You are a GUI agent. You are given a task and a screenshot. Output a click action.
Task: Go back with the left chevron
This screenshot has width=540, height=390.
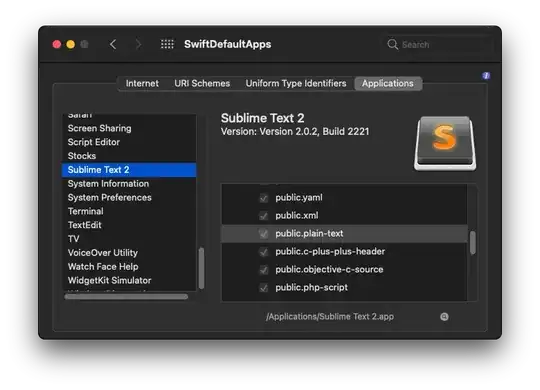tap(113, 44)
